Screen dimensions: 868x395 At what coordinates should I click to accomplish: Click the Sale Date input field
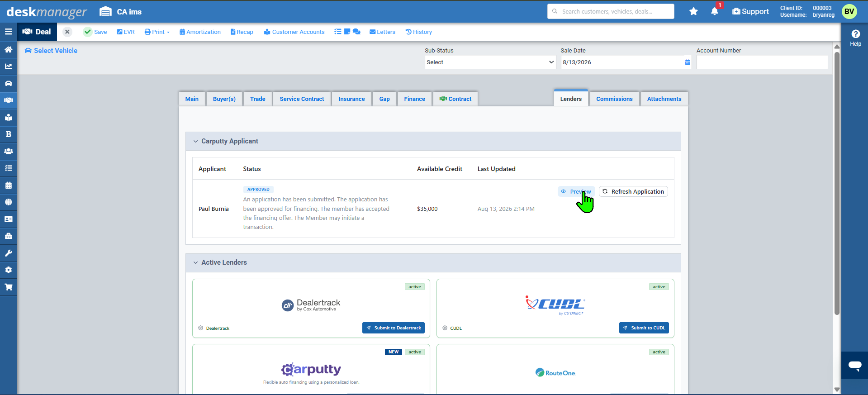tap(626, 62)
